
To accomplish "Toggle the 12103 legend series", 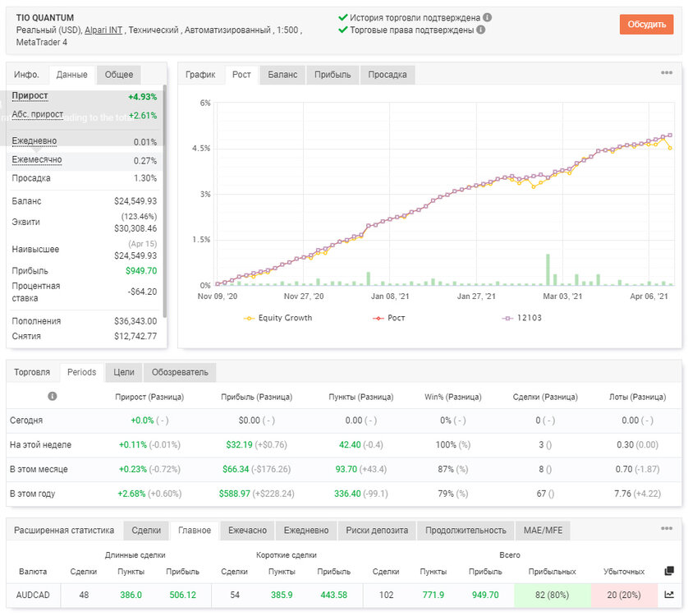I will tap(521, 318).
